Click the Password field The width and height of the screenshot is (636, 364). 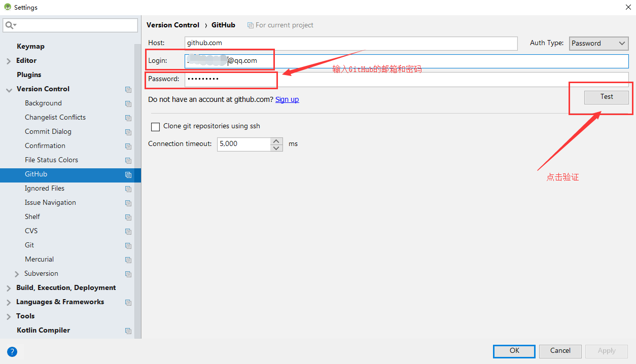pyautogui.click(x=406, y=80)
